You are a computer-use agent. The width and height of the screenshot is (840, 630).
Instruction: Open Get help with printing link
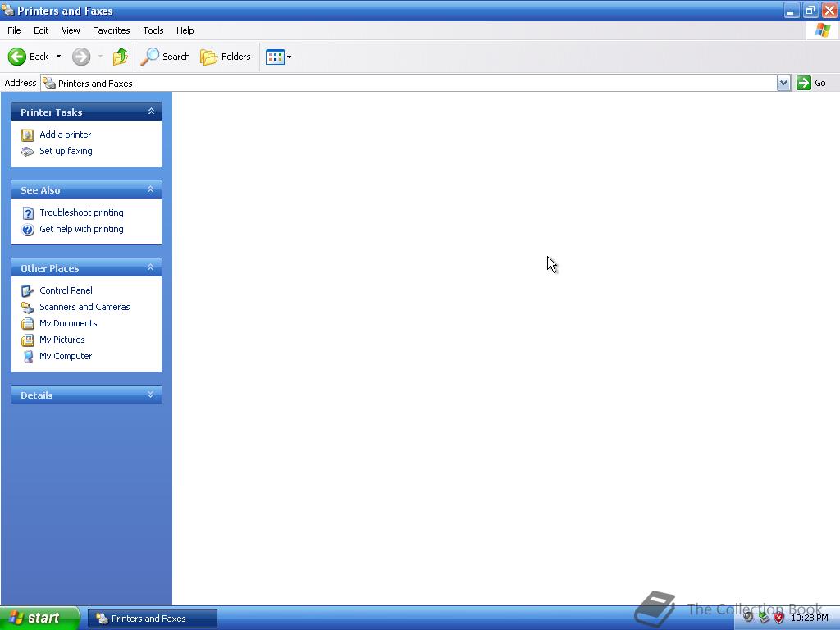81,229
